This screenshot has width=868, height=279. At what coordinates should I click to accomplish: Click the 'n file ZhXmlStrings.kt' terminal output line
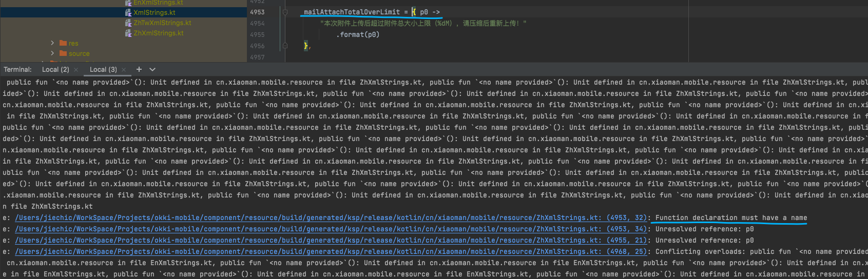click(x=48, y=207)
